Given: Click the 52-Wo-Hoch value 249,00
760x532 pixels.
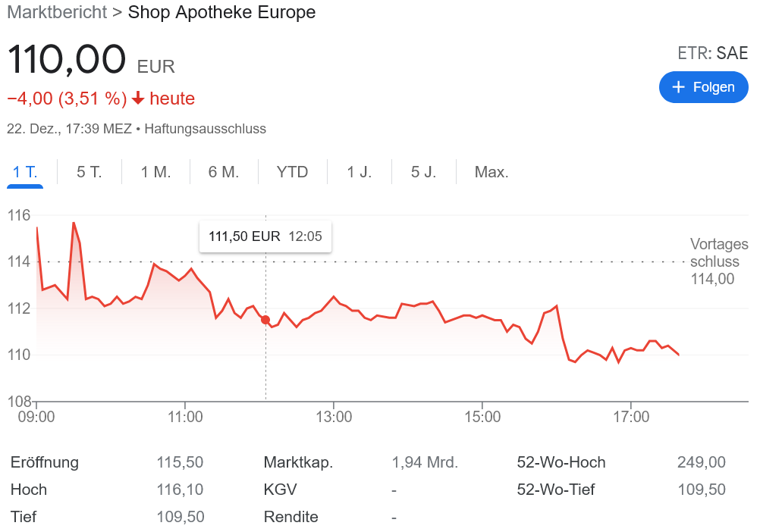Looking at the screenshot, I should pos(701,462).
